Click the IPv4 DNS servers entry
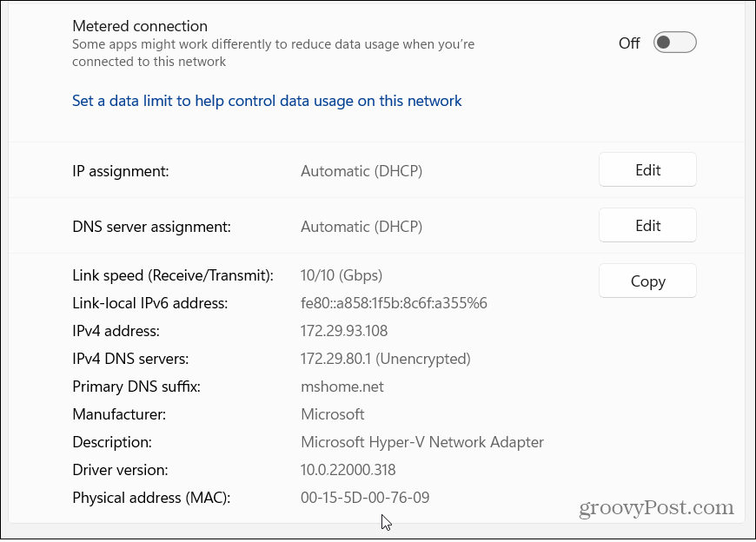This screenshot has width=756, height=542. 385,359
